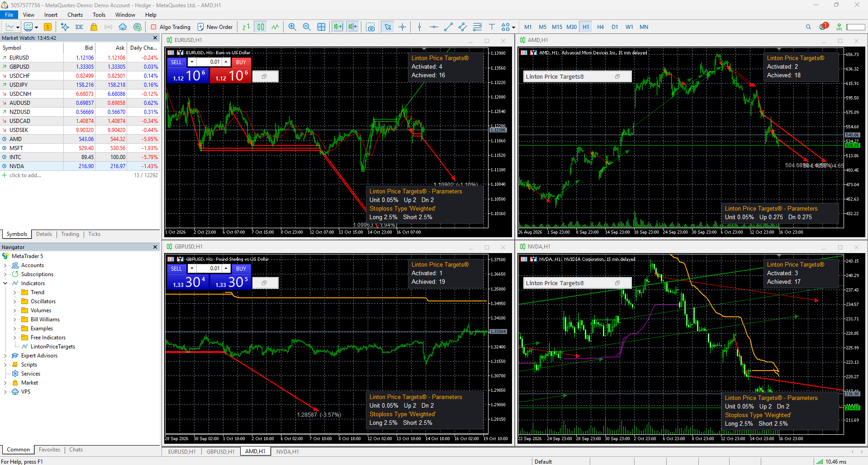Switch to the NVDA,H1 chart tab

(x=287, y=451)
